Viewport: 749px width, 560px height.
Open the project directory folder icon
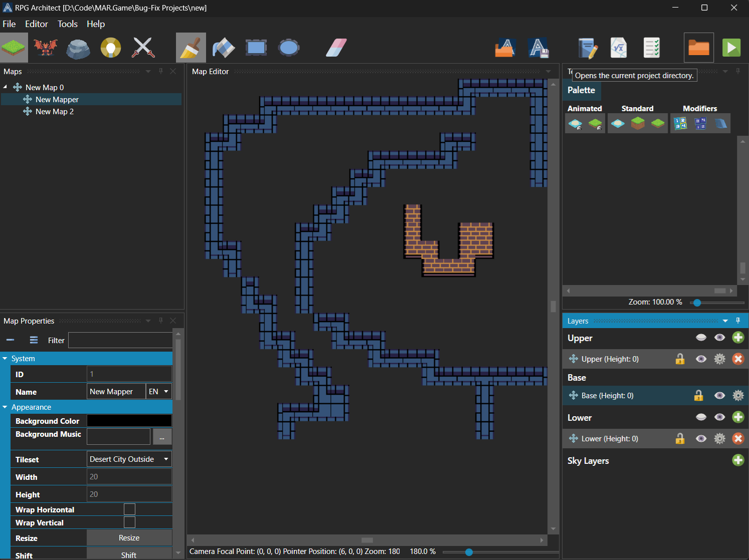coord(698,48)
